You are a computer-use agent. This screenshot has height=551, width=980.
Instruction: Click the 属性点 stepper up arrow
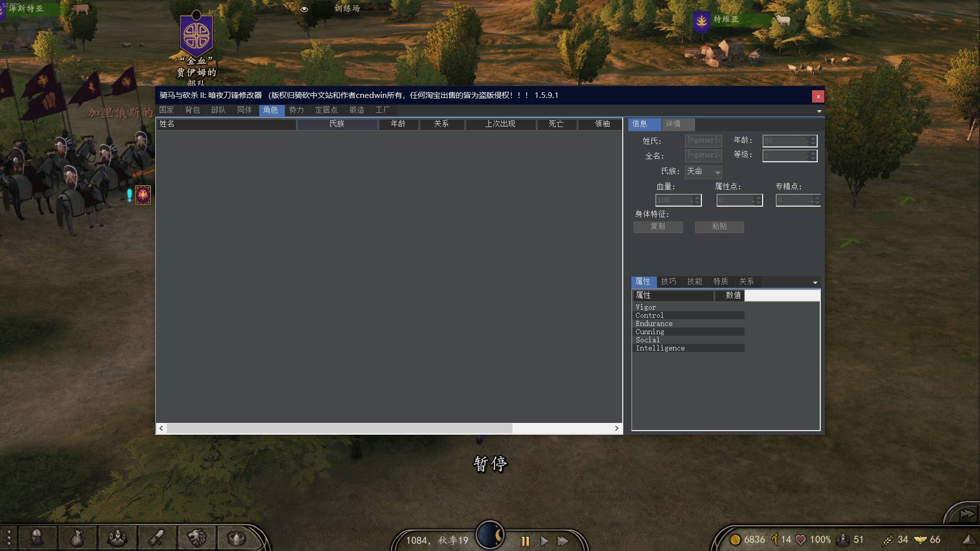tap(758, 198)
